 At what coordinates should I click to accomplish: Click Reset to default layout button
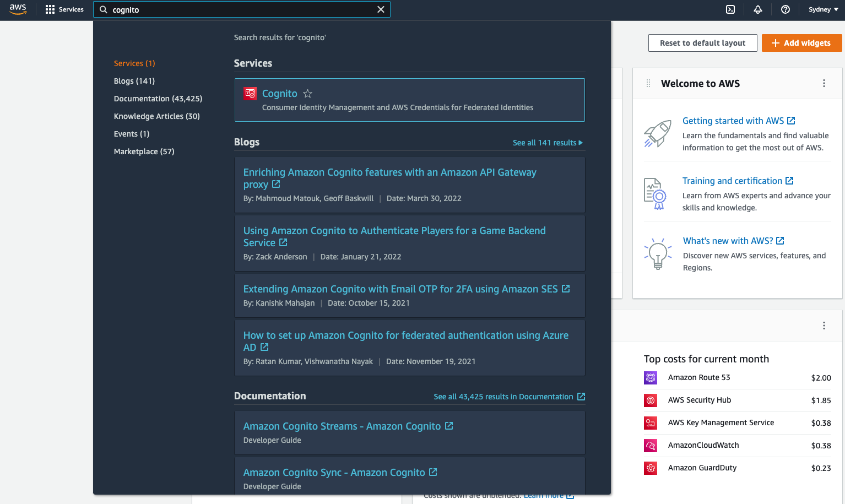coord(702,43)
